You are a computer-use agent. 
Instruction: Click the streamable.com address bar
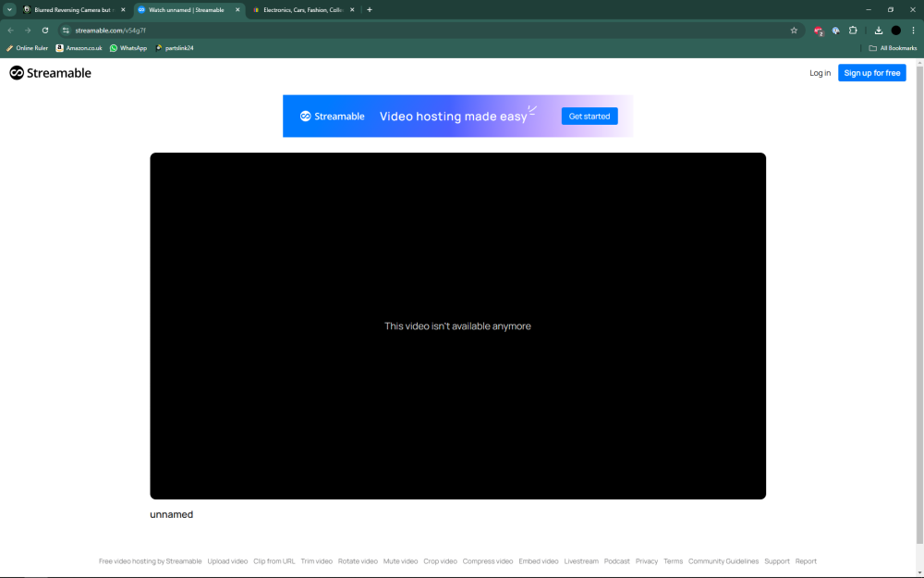coord(431,31)
